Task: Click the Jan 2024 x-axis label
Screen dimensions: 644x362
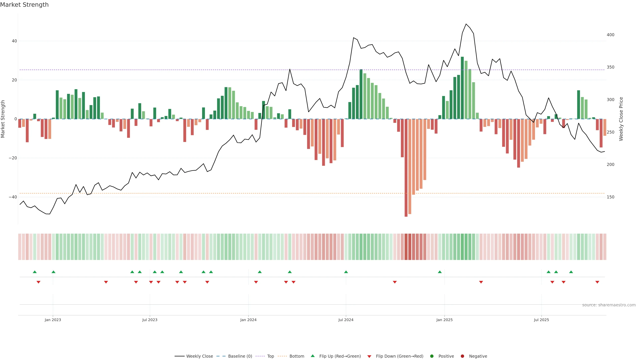Action: click(x=248, y=320)
